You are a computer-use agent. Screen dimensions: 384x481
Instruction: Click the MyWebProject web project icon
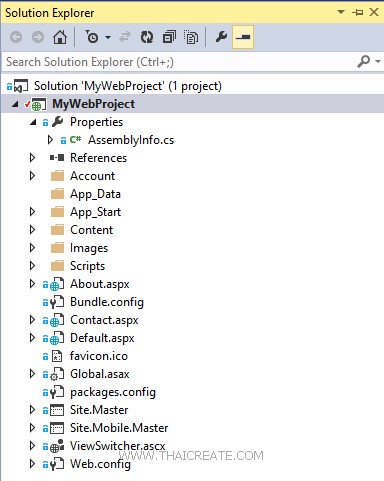point(38,104)
